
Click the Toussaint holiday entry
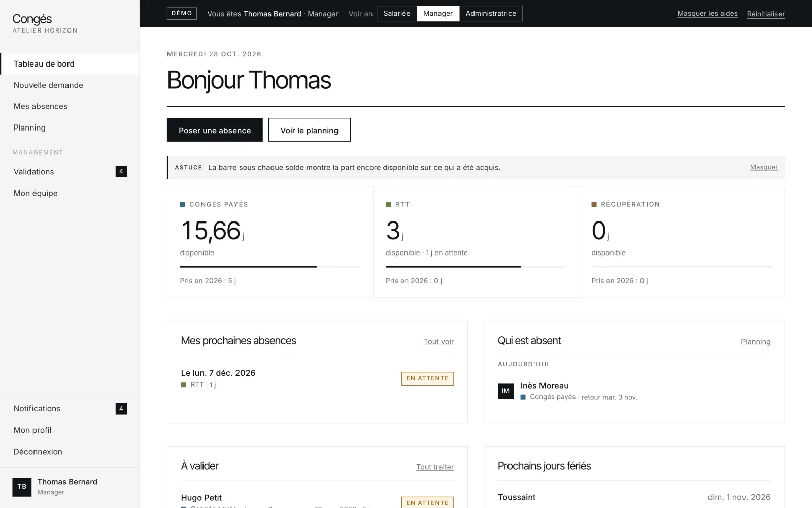[x=517, y=497]
